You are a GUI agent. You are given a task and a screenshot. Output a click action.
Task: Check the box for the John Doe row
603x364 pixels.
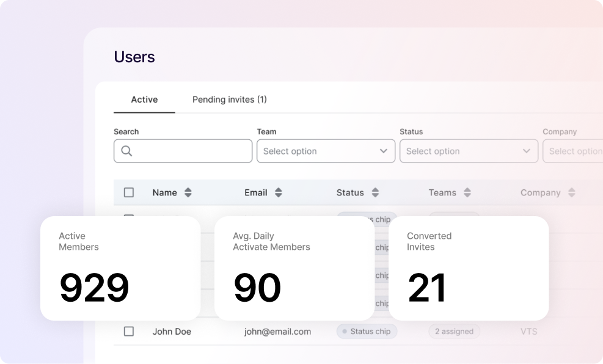(x=129, y=331)
